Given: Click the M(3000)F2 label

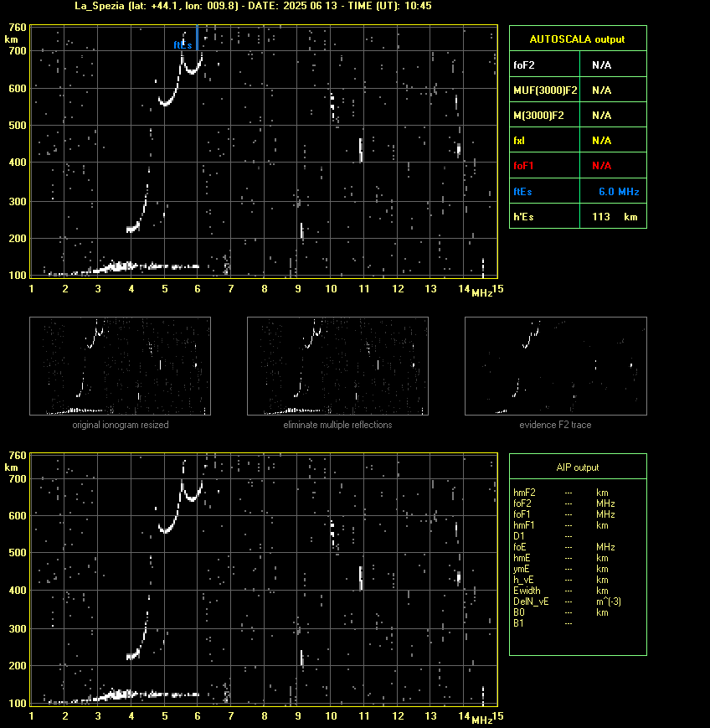Looking at the screenshot, I should coord(538,115).
